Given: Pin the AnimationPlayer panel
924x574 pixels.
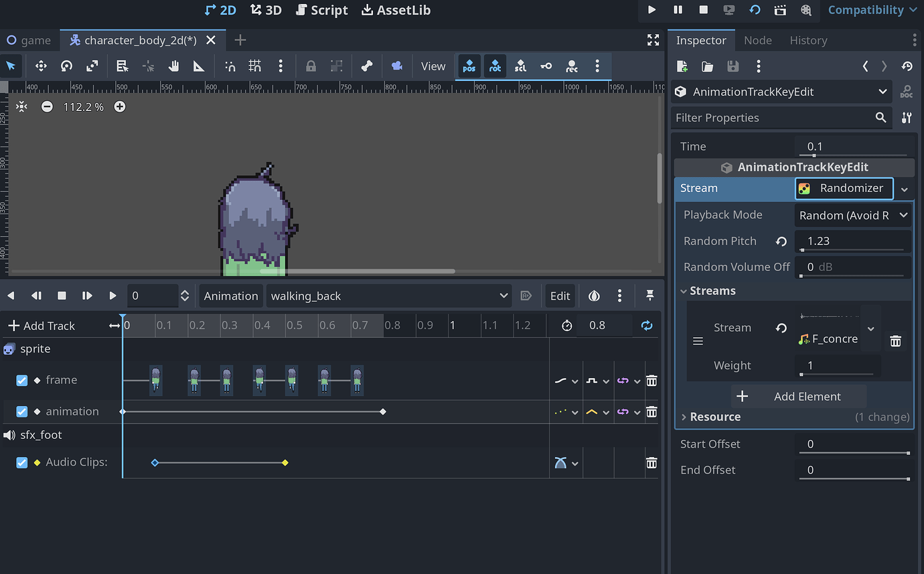Looking at the screenshot, I should pyautogui.click(x=649, y=296).
